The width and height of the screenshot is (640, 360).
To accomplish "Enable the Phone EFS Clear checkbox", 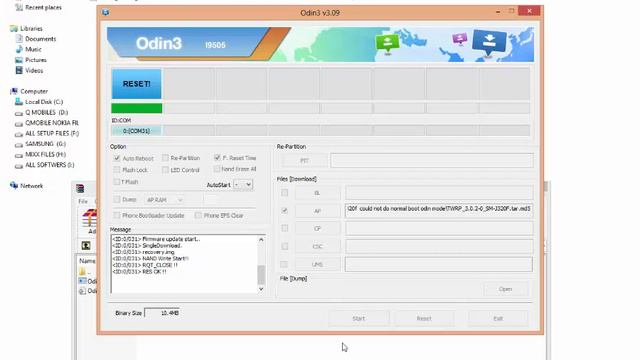I will [x=198, y=215].
